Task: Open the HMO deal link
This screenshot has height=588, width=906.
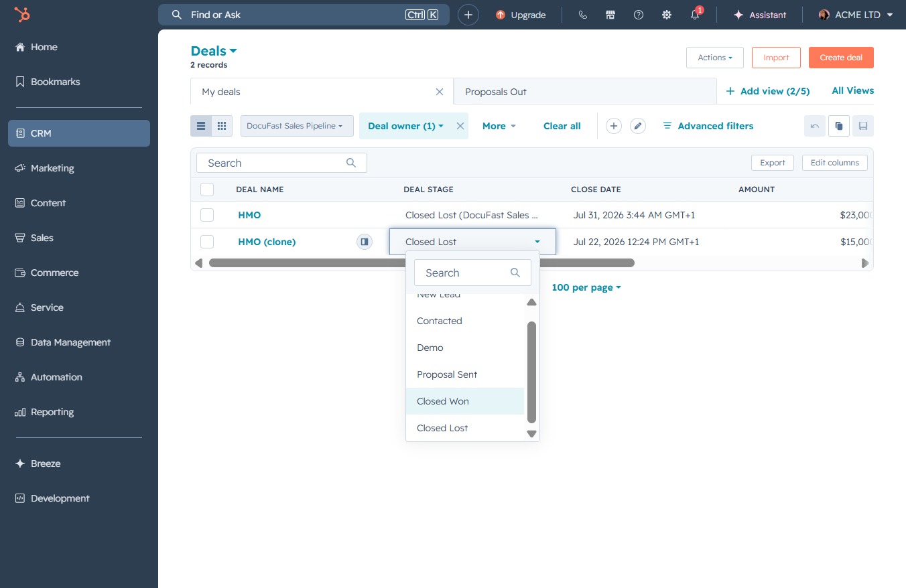Action: click(x=249, y=215)
